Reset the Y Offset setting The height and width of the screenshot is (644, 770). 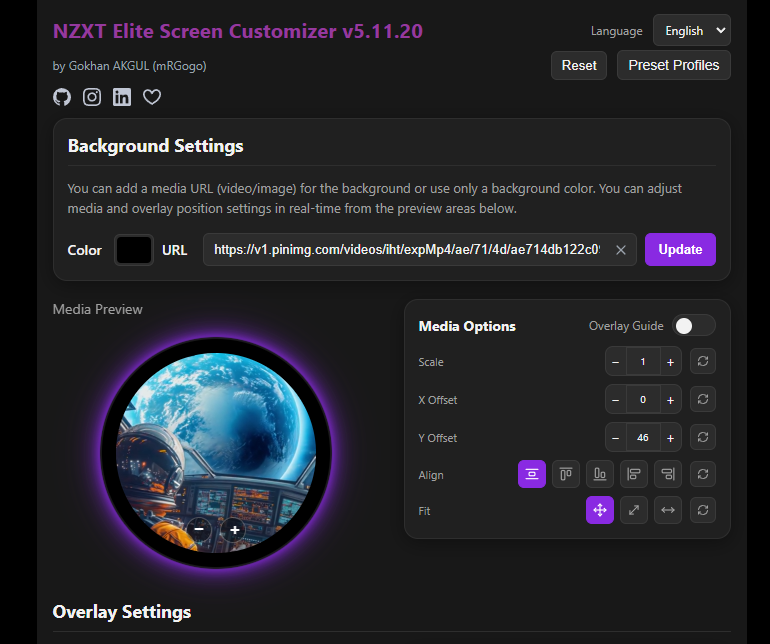coord(703,437)
